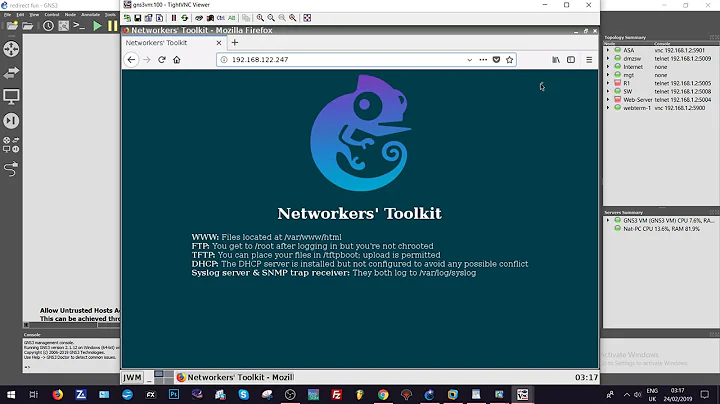Open console to all GNS3 devices
The image size is (720, 404).
(79, 26)
